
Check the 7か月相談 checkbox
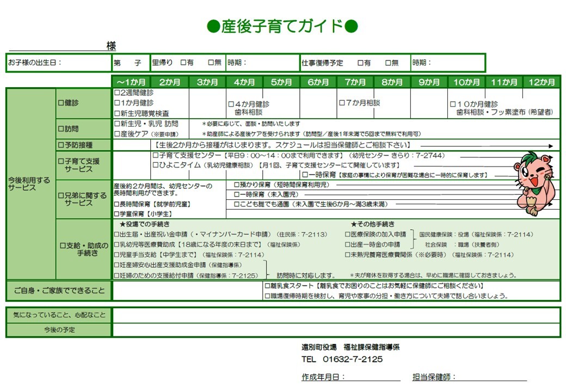click(x=342, y=103)
